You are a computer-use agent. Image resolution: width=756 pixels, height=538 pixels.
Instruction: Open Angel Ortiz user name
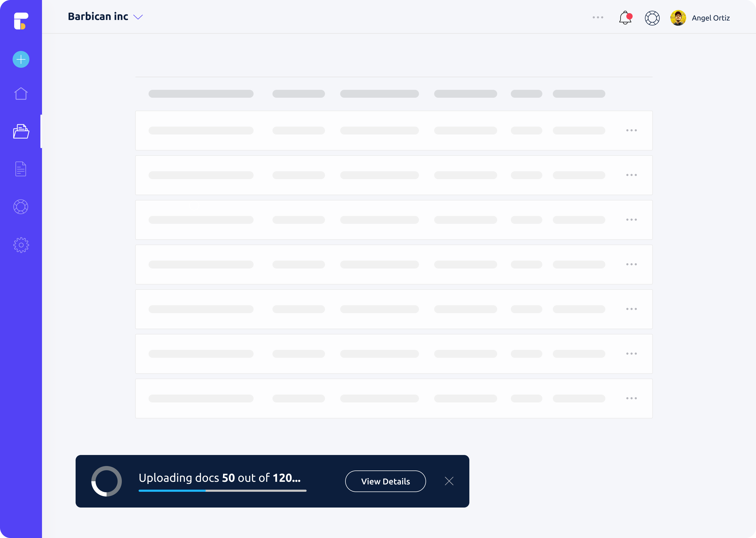tap(711, 18)
